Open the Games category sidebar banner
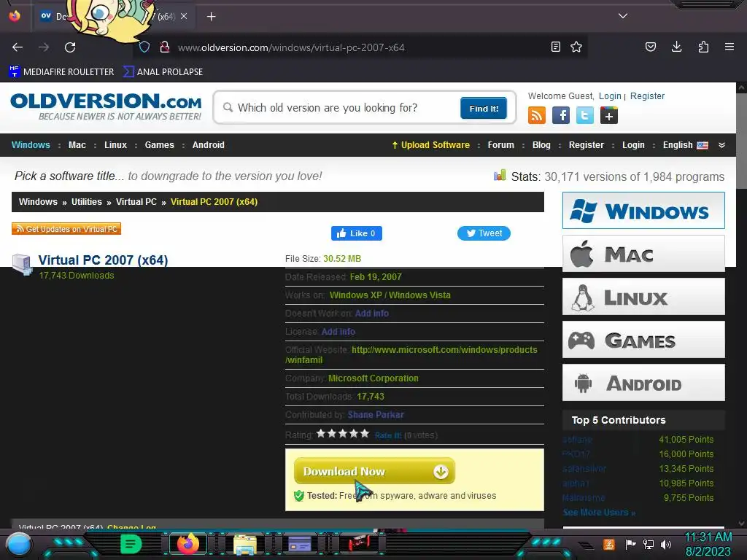 pos(643,340)
